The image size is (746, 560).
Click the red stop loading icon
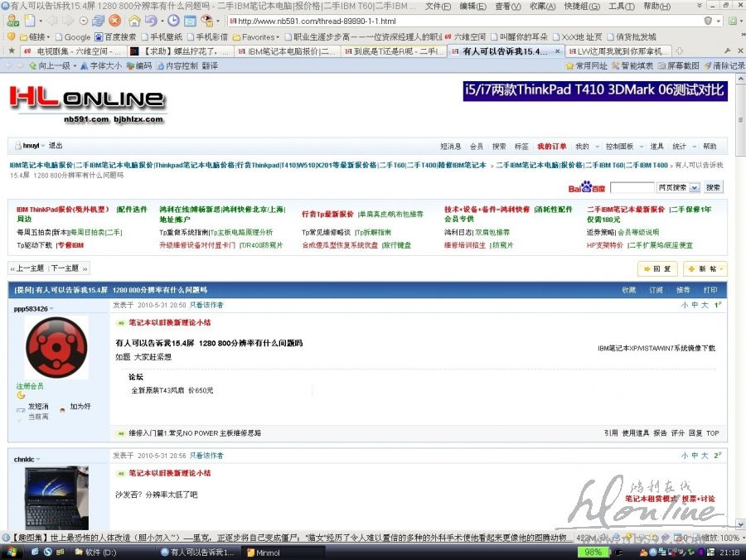coord(115,21)
